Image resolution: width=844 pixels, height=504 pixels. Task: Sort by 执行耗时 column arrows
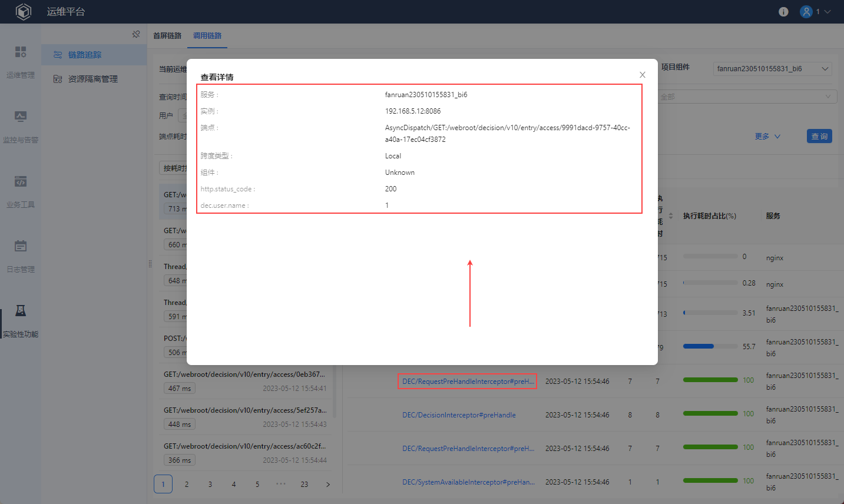[x=671, y=216]
